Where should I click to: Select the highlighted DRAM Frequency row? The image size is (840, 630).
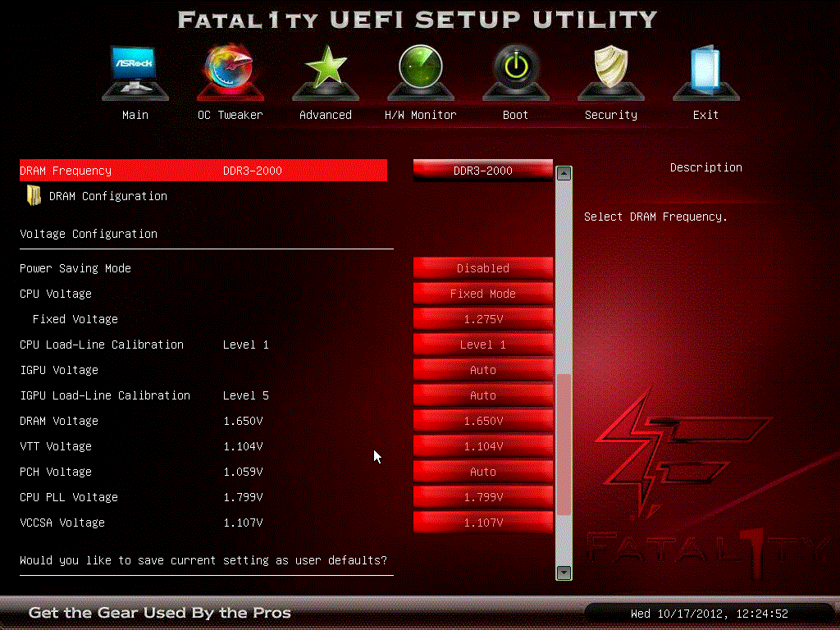point(203,171)
